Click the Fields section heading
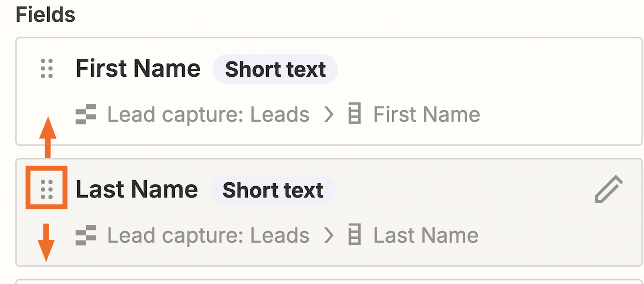This screenshot has height=284, width=644. 46,15
